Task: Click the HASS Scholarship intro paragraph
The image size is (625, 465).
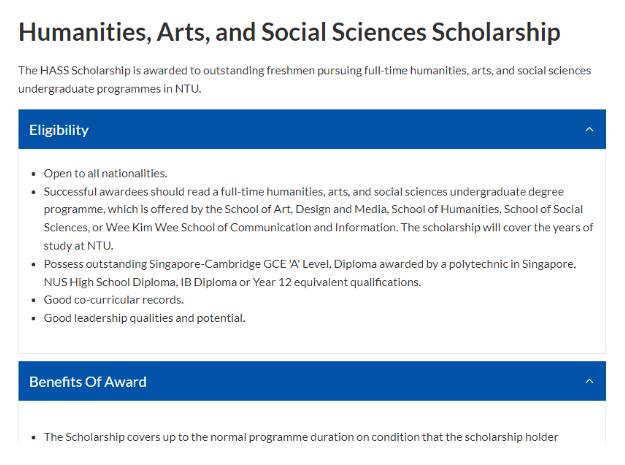Action: (x=305, y=79)
